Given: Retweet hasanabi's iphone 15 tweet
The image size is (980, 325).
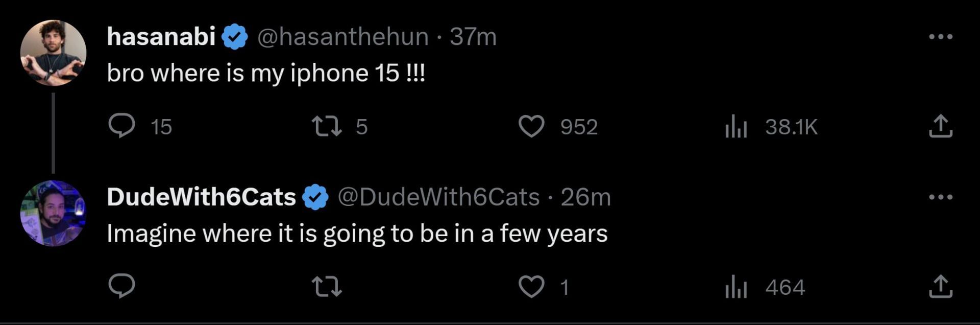Looking at the screenshot, I should [x=327, y=126].
